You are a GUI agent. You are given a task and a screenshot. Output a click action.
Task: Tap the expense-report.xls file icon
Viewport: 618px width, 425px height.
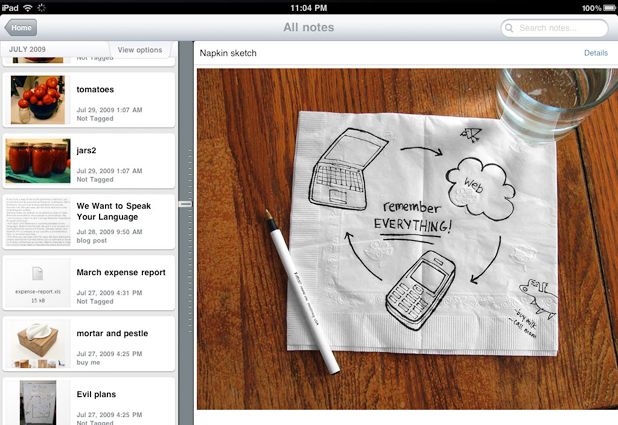37,273
